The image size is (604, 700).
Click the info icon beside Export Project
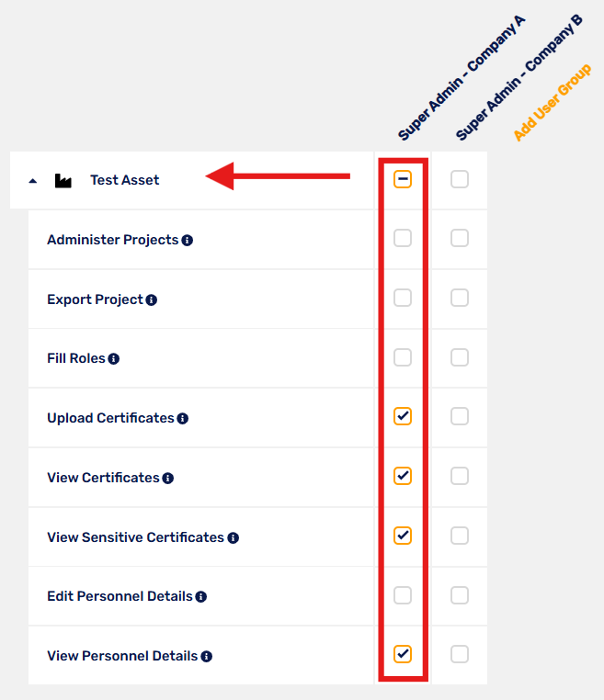(x=152, y=300)
